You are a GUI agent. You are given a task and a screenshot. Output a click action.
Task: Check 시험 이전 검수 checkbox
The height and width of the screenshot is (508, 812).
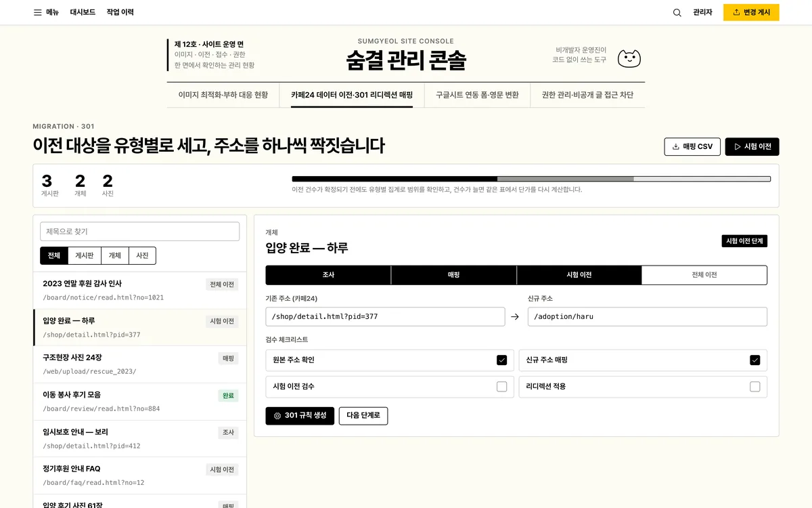[x=501, y=387]
